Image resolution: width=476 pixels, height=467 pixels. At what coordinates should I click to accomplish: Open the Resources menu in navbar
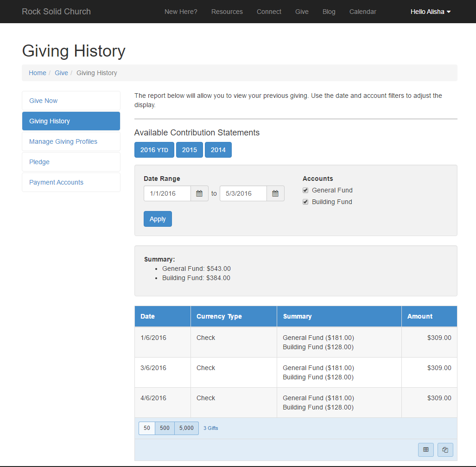227,12
